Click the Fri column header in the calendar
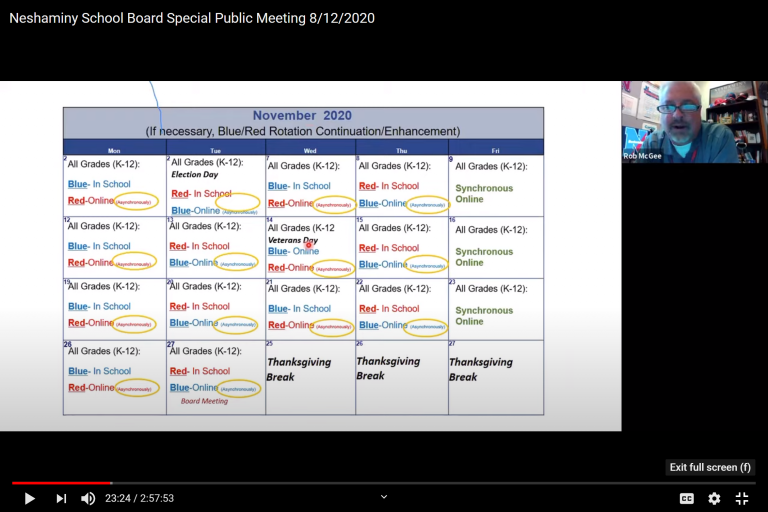This screenshot has height=512, width=768. [x=493, y=149]
